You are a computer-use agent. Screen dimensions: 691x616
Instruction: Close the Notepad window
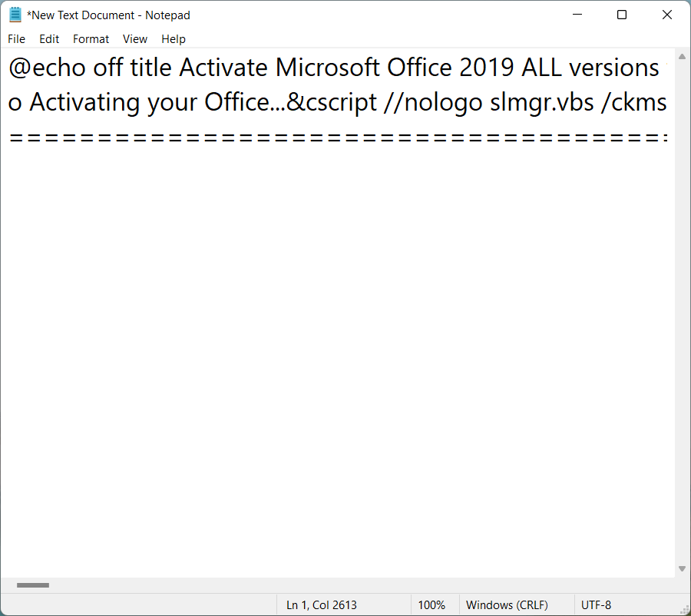(666, 15)
